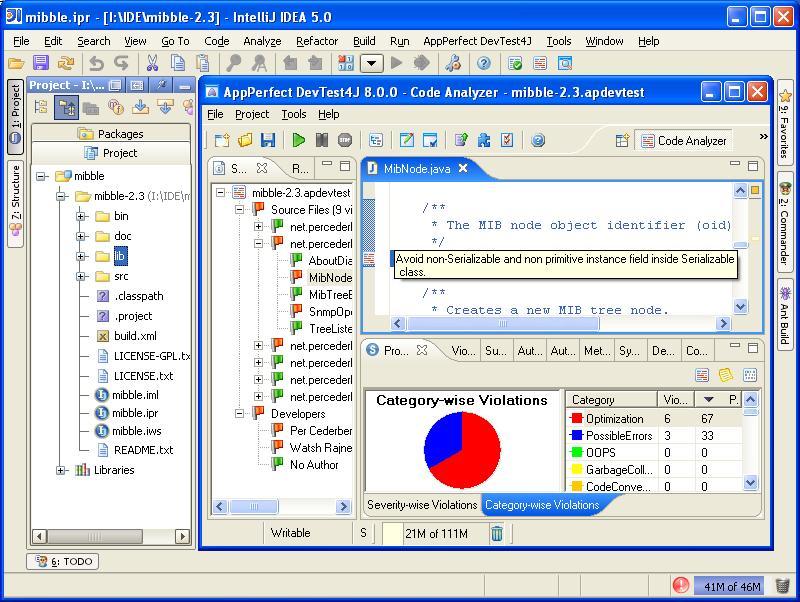The height and width of the screenshot is (602, 800).
Task: Click the violation marker icon in editor gutter
Action: click(x=369, y=259)
